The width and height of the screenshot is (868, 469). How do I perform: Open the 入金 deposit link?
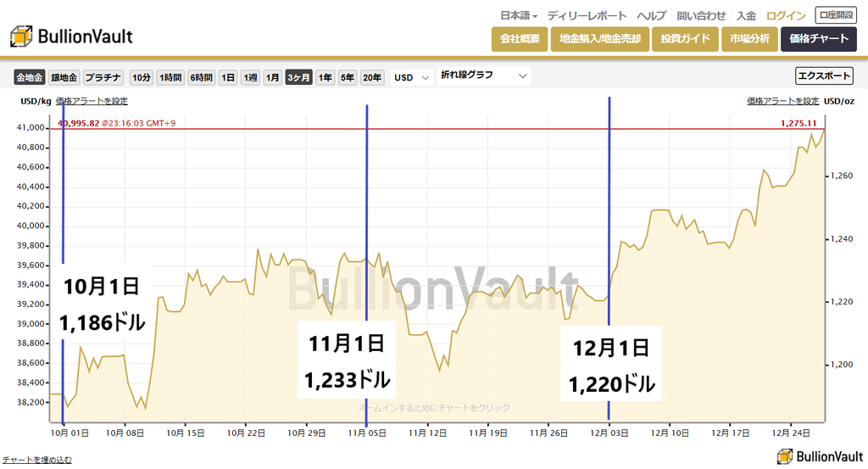(x=746, y=15)
